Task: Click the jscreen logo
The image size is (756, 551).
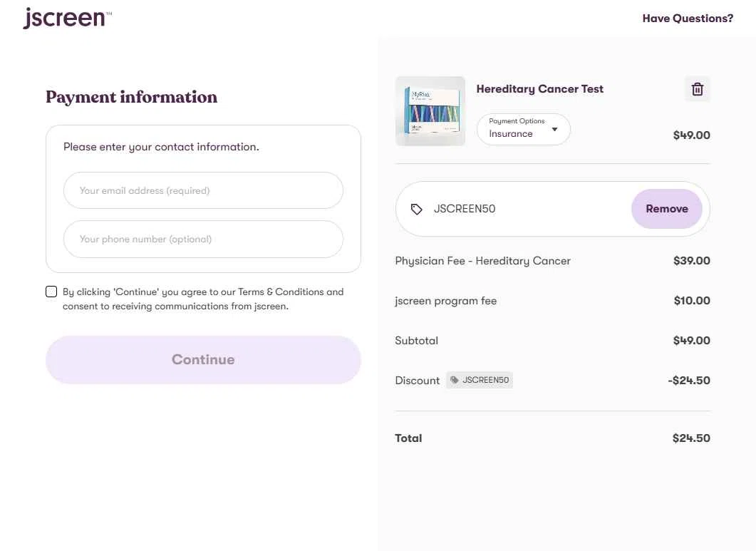Action: tap(67, 19)
